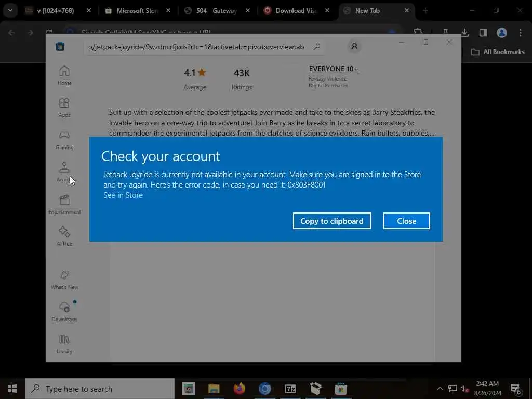Click the Store search address field
Screen dimensions: 532x399
click(205, 47)
